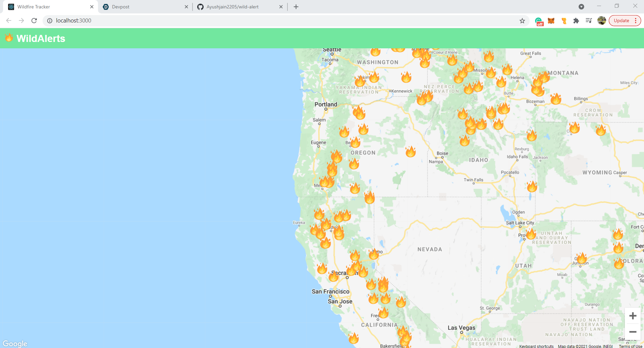This screenshot has height=348, width=644.
Task: Click the Salt Lake City label
Action: point(520,223)
